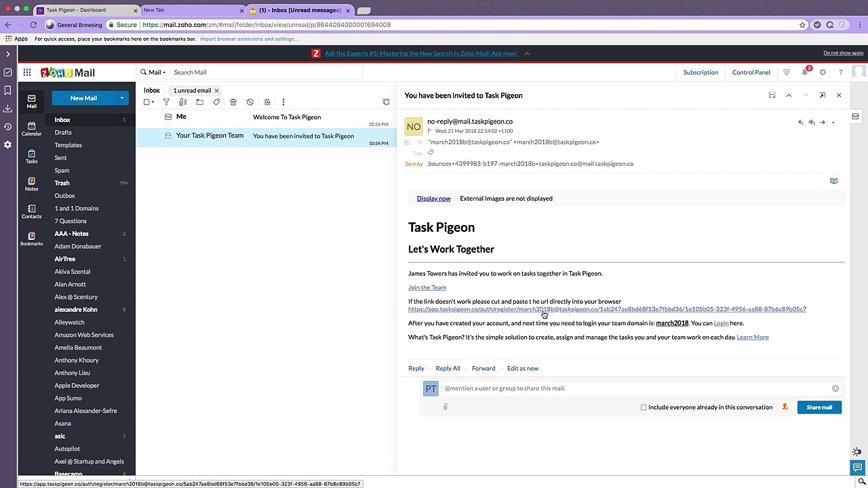Flag the email using the flag icon
Viewport: 868px width, 488px height.
[429, 131]
